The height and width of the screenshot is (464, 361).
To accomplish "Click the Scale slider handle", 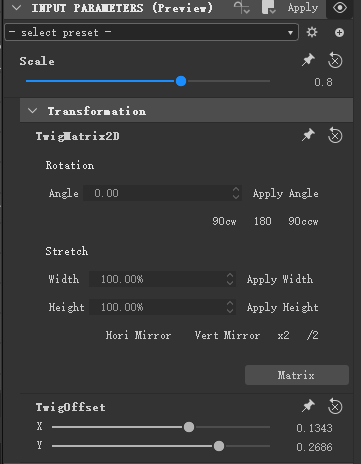I will pos(181,81).
